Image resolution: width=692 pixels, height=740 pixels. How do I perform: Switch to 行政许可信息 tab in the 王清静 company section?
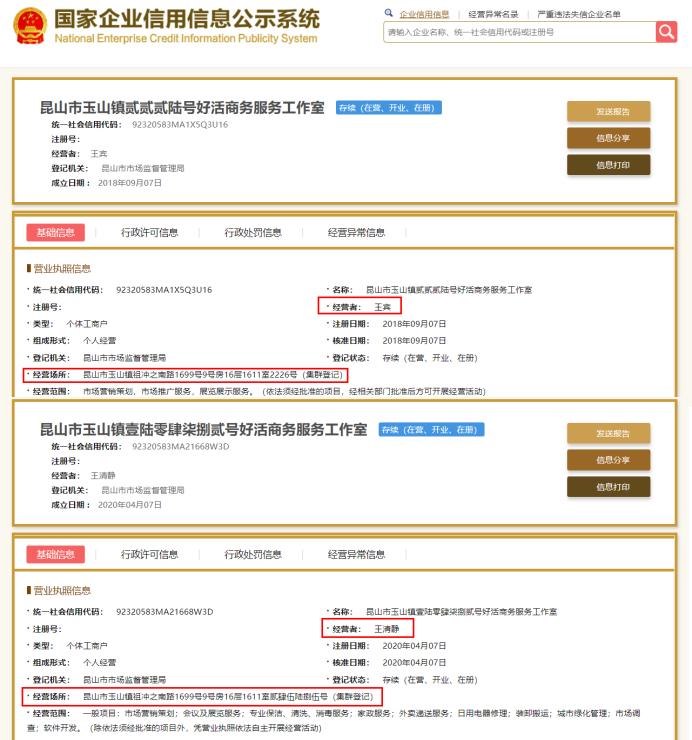pos(149,554)
